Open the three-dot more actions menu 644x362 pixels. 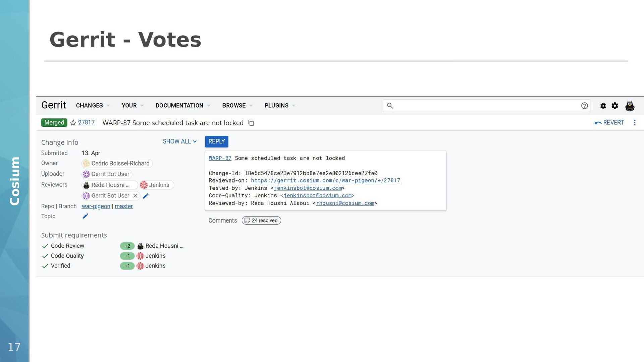pos(635,123)
